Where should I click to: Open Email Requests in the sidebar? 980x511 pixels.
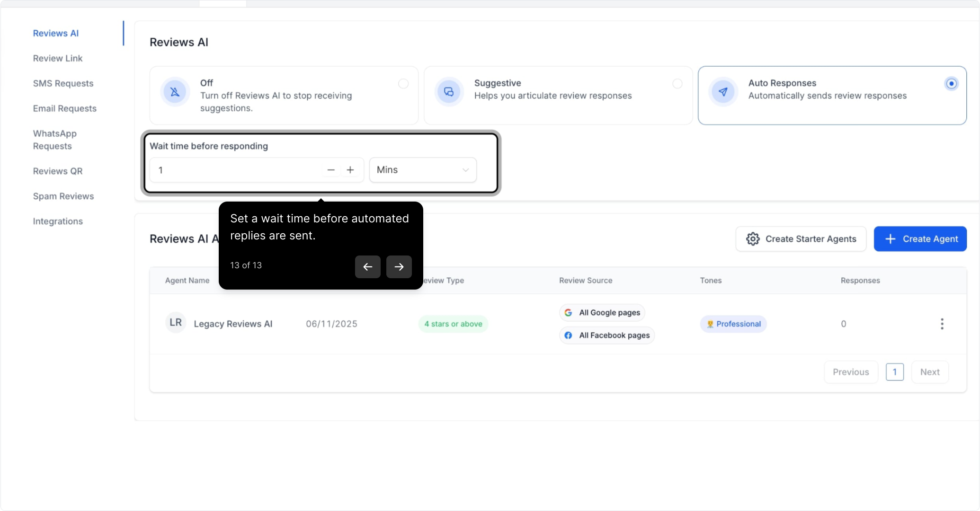pyautogui.click(x=65, y=108)
